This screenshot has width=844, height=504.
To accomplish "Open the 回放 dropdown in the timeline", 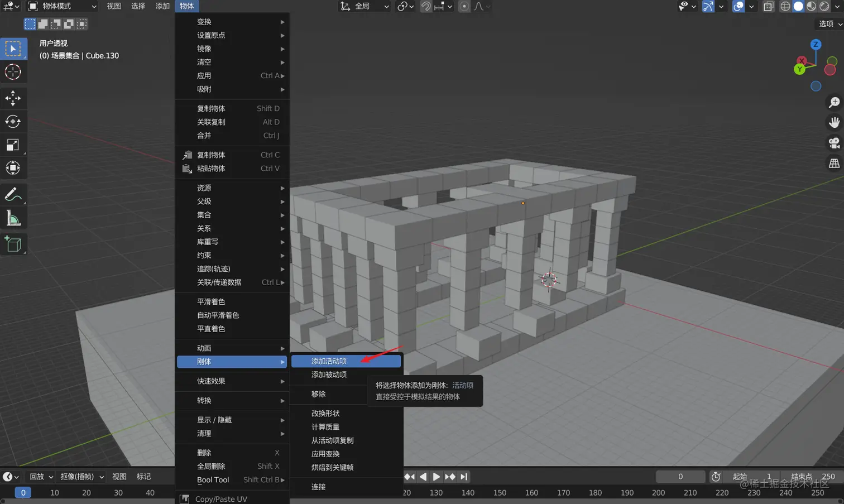I will pos(39,477).
